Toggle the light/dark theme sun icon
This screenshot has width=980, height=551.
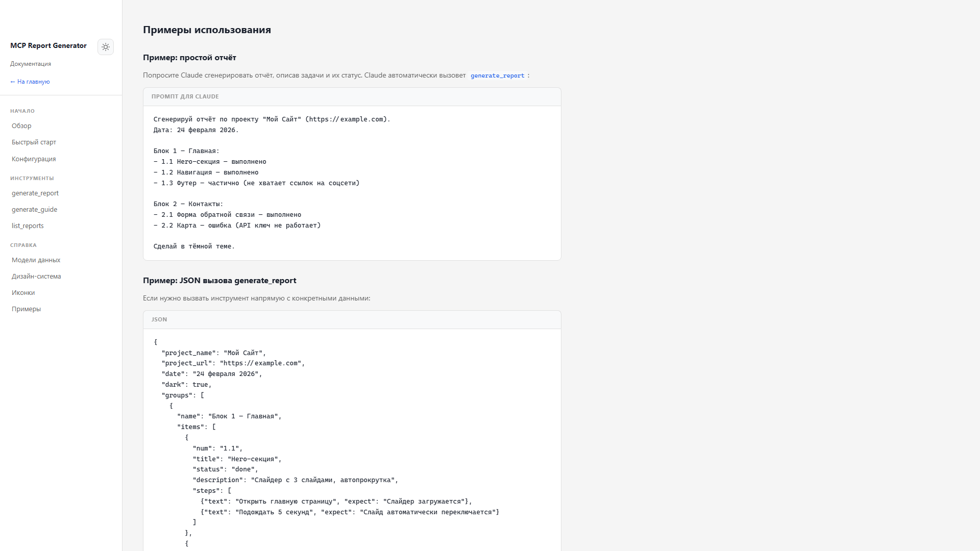(x=106, y=47)
